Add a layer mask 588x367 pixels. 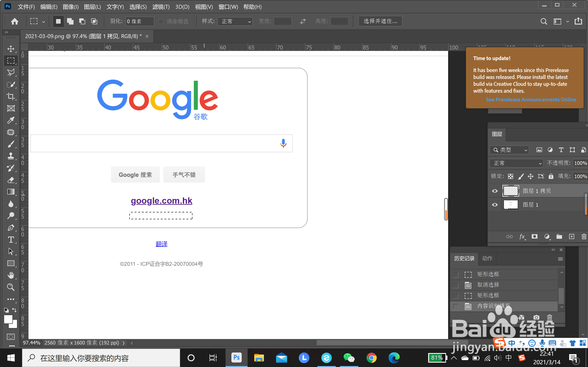click(x=534, y=236)
